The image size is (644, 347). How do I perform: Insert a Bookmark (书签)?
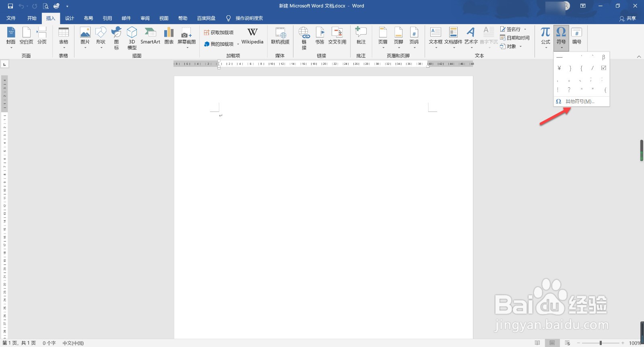click(320, 35)
